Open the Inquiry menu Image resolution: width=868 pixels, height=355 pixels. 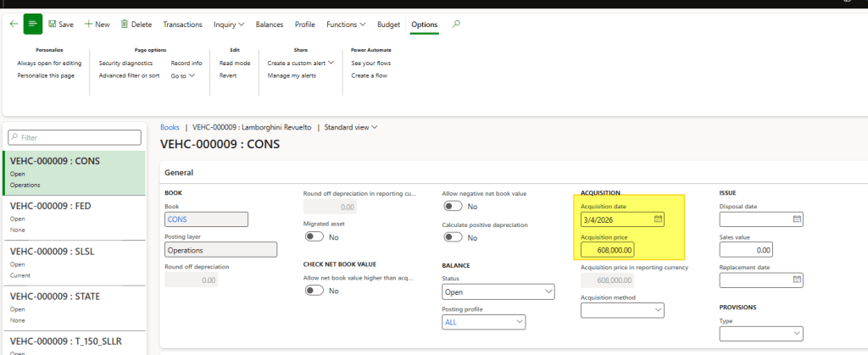tap(229, 25)
